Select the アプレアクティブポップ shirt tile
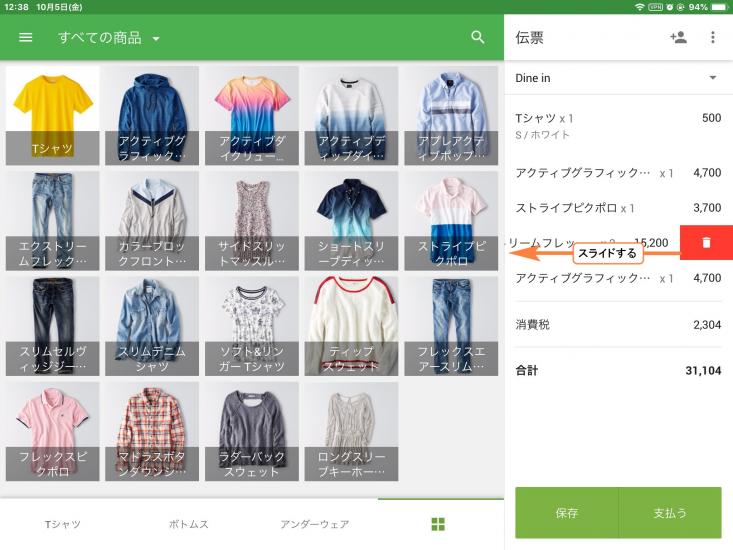Image resolution: width=733 pixels, height=550 pixels. 451,115
